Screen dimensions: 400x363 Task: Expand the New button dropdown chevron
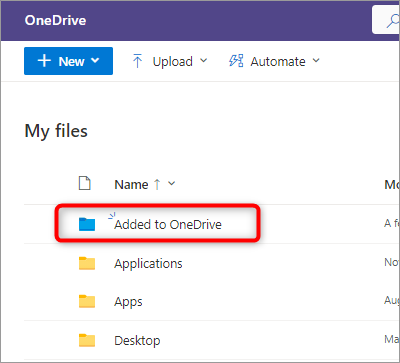pos(95,61)
